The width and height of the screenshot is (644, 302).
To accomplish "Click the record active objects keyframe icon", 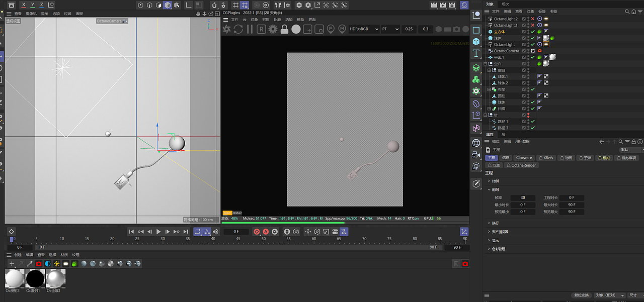I will pyautogui.click(x=257, y=232).
